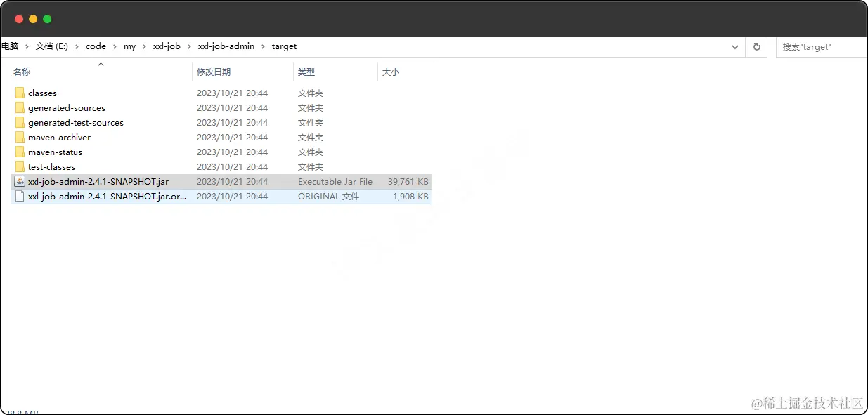Select the maven-archiver folder name
This screenshot has height=415, width=868.
point(60,137)
